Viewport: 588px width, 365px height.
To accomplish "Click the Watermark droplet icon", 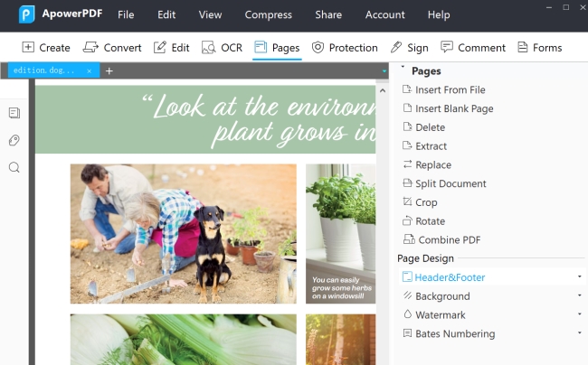I will tap(407, 314).
